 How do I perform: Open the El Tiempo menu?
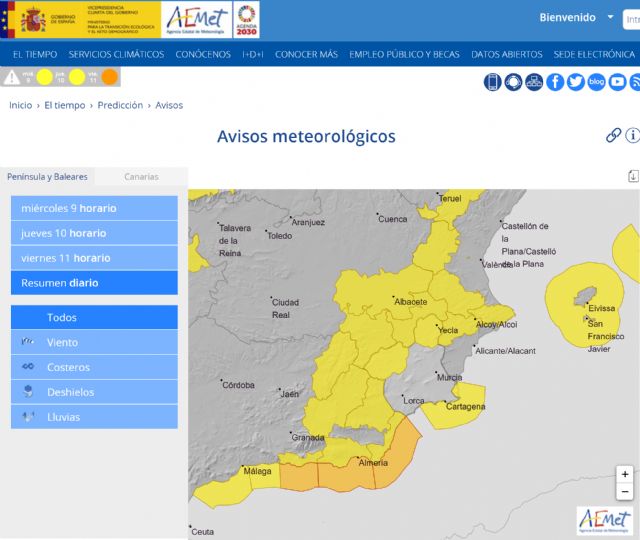[x=35, y=54]
